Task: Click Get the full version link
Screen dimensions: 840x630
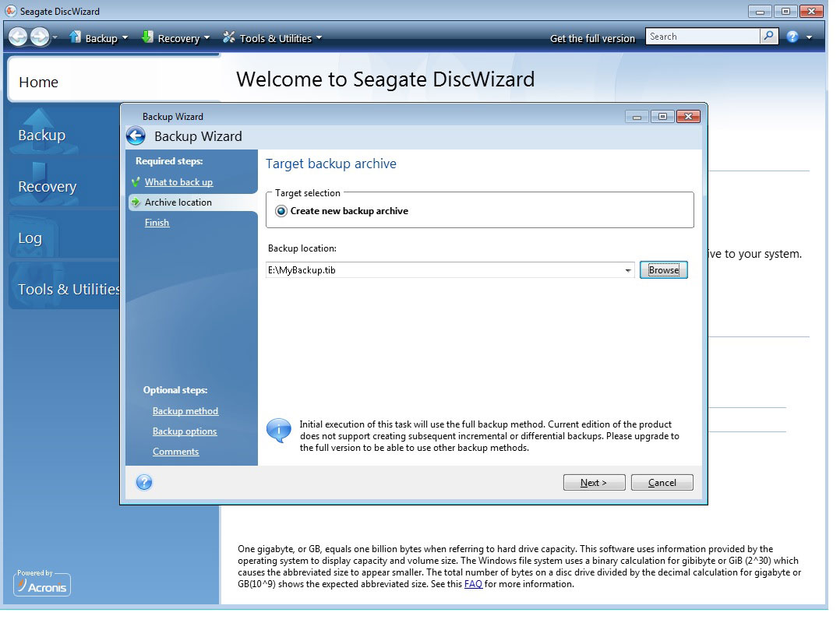Action: point(592,38)
